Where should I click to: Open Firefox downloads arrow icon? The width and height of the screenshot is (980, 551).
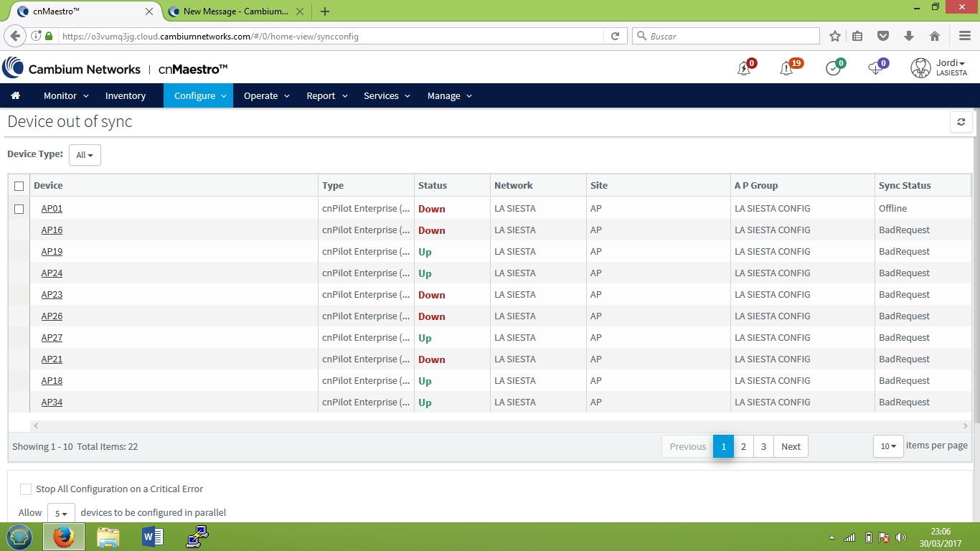pyautogui.click(x=909, y=36)
